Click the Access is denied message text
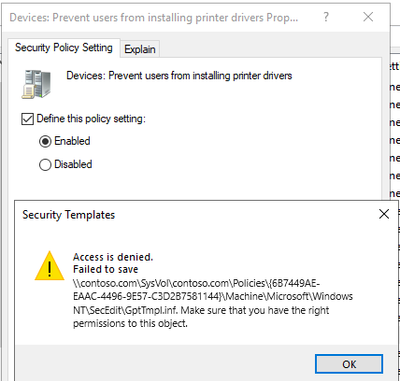This screenshot has height=381, width=400. tap(113, 257)
